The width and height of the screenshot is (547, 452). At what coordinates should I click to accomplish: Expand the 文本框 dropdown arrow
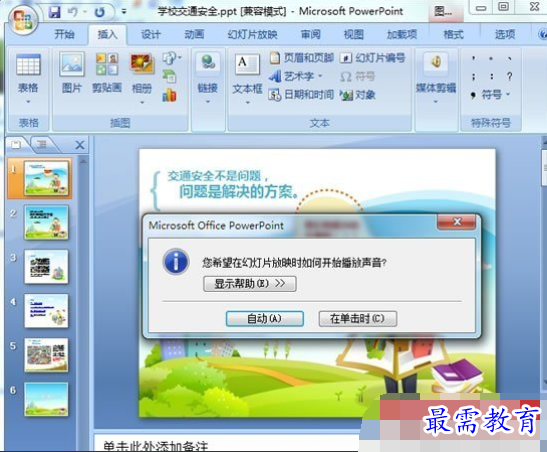click(248, 103)
